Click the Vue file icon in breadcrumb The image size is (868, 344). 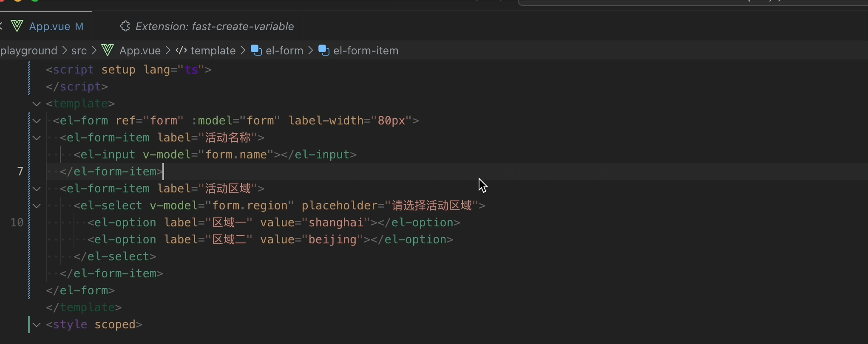(x=108, y=51)
